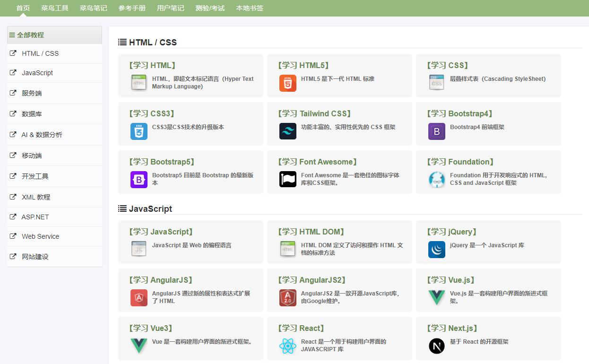The image size is (589, 364).
Task: Click the JavaScript JS file icon
Action: [139, 250]
